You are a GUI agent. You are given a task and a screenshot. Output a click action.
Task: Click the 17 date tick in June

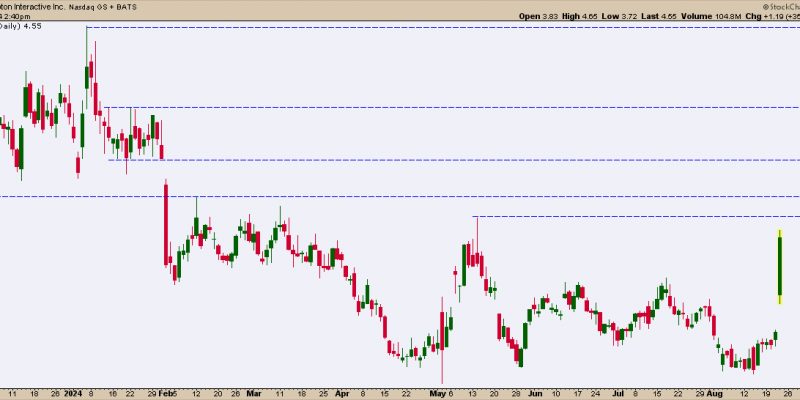click(x=578, y=394)
